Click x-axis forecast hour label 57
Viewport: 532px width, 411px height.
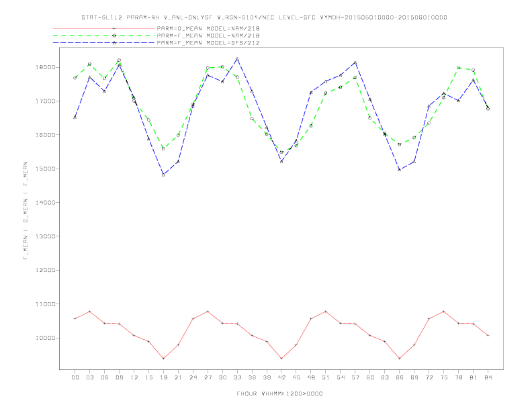[x=355, y=377]
